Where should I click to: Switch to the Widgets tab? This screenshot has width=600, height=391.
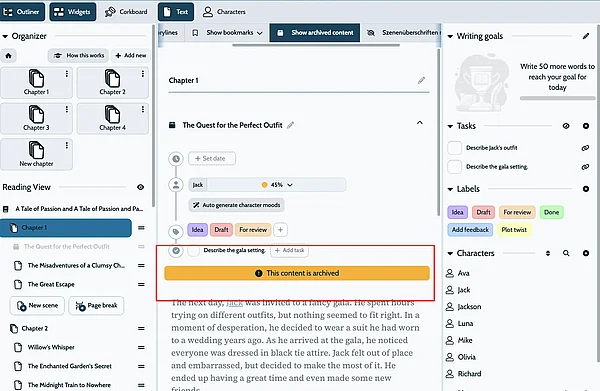click(x=72, y=12)
